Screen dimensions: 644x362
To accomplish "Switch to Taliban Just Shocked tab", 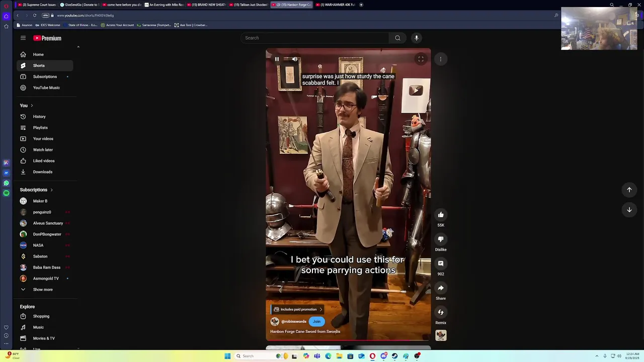I will click(249, 5).
